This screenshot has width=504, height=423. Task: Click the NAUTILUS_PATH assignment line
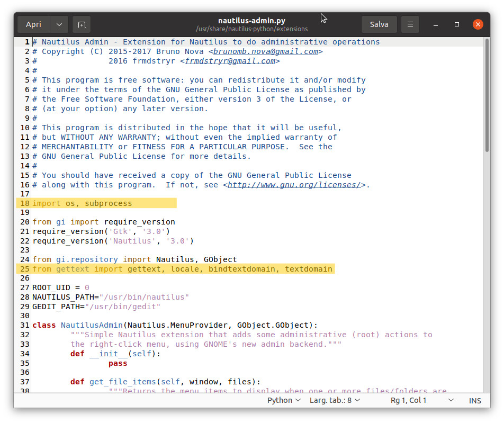tap(111, 297)
